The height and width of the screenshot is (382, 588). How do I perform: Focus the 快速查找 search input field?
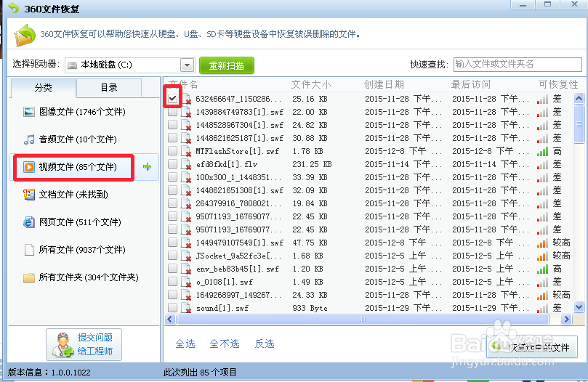(x=517, y=65)
